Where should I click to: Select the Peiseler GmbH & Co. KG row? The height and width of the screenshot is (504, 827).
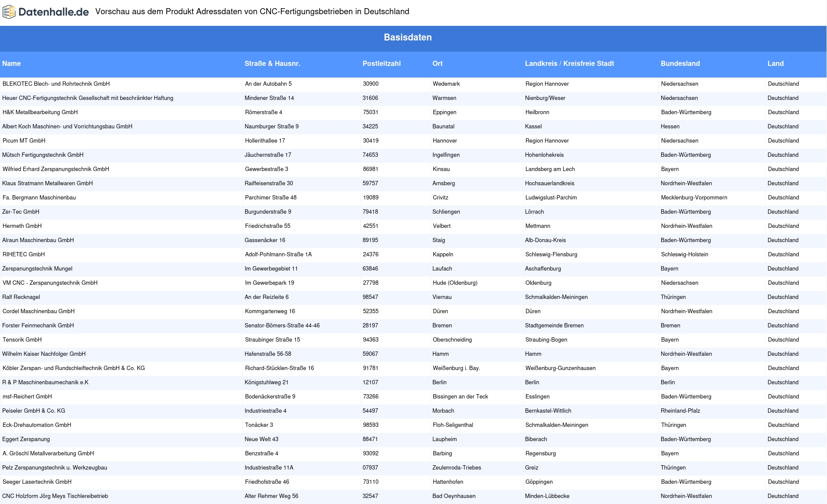(34, 411)
